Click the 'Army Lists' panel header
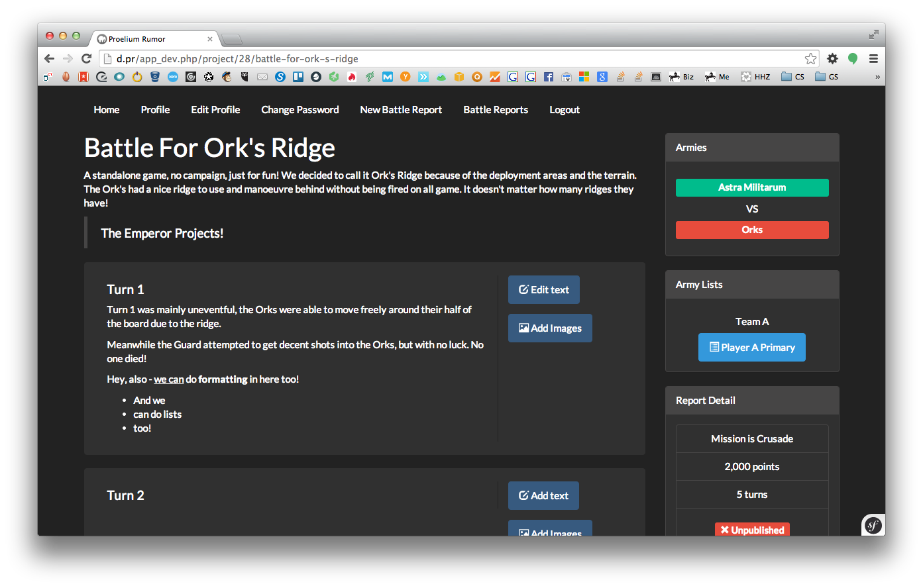Image resolution: width=923 pixels, height=588 pixels. [x=752, y=285]
